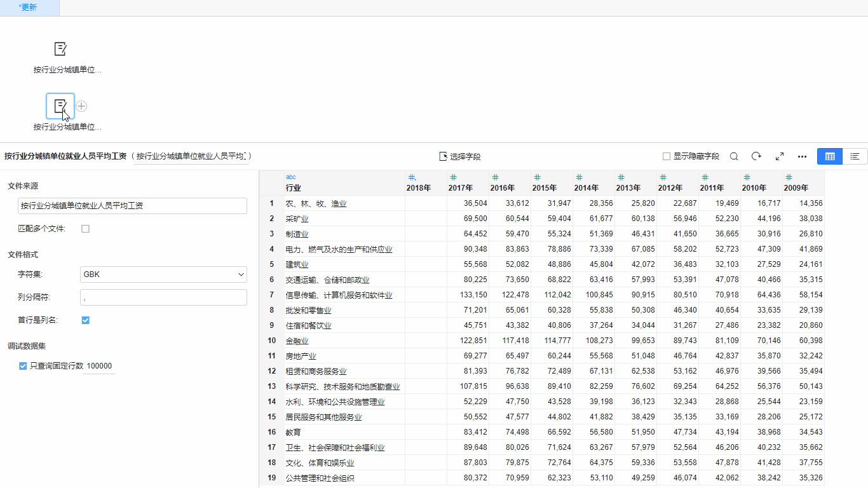The image size is (868, 488).
Task: Toggle 匹配多个文件 checkbox
Action: tap(85, 229)
